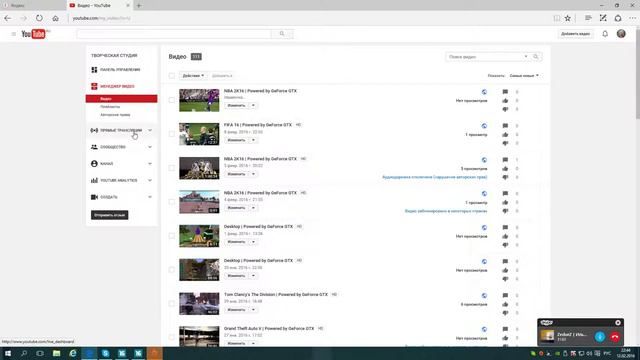640x360 pixels.
Task: Mute microphone in the Skype call popup
Action: tap(600, 336)
